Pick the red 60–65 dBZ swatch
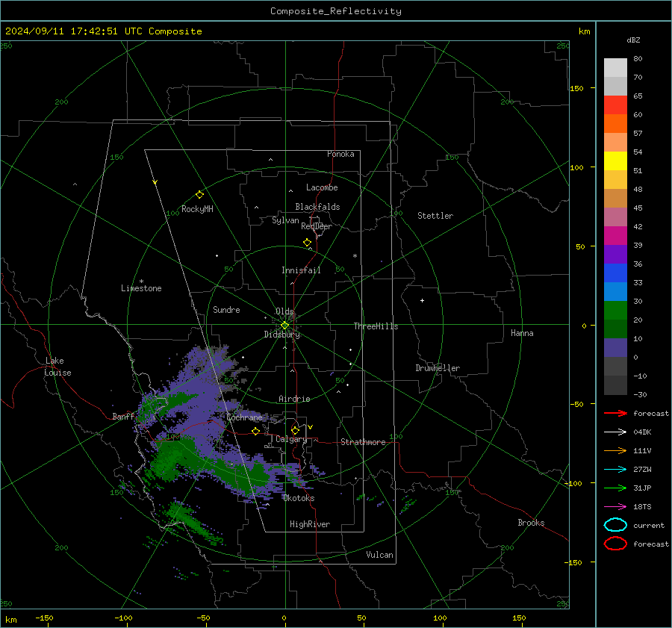The width and height of the screenshot is (672, 628). click(x=615, y=105)
